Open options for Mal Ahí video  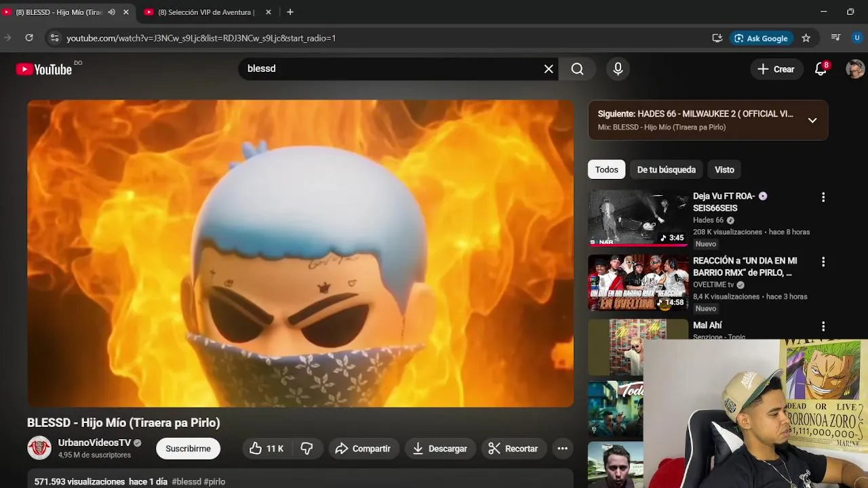pyautogui.click(x=823, y=326)
